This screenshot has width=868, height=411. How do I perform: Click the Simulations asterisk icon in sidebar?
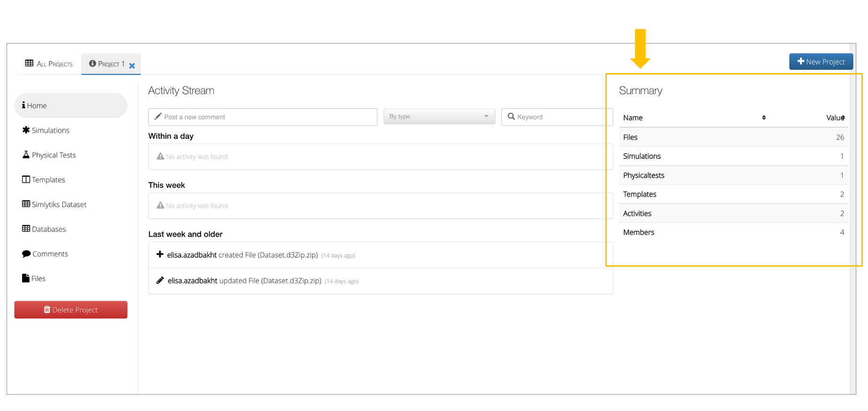pyautogui.click(x=26, y=130)
